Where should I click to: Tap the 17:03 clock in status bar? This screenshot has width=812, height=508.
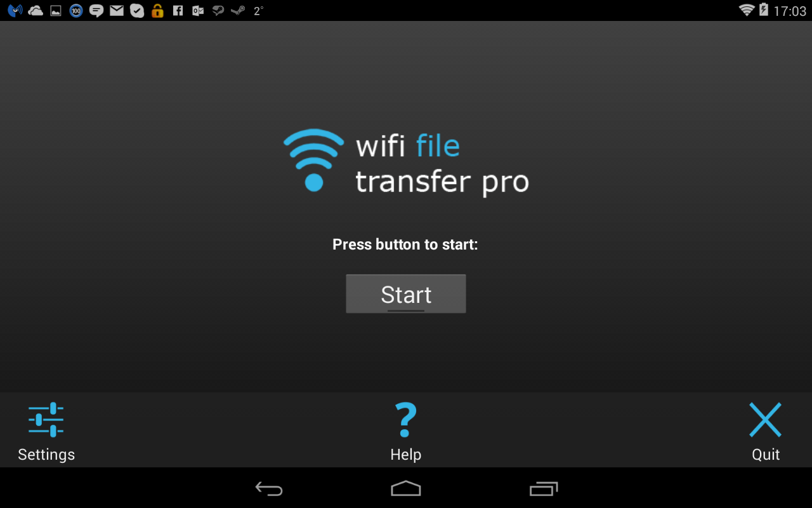tap(790, 11)
